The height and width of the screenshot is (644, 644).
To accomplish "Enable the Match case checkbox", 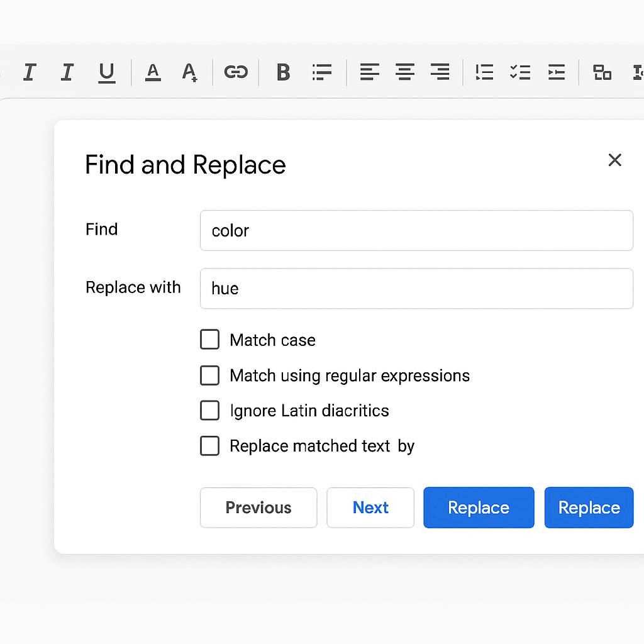I will [209, 339].
